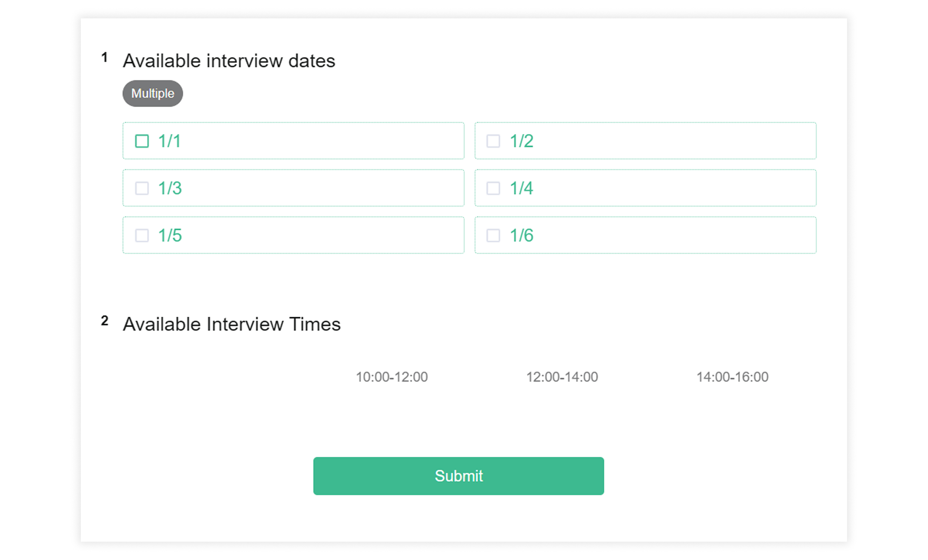
Task: Click the 14:00-16:00 time column header
Action: coord(732,377)
